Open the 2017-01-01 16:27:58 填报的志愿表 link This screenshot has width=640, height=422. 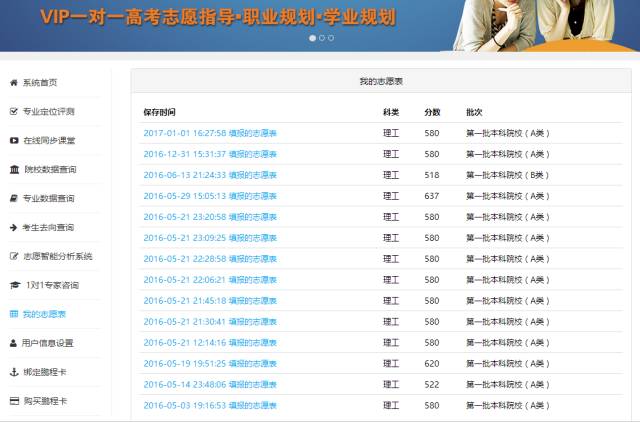click(x=210, y=133)
